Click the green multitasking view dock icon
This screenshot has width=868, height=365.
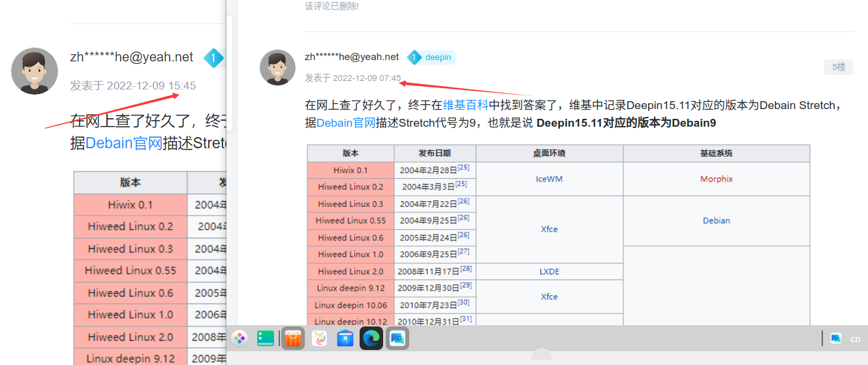266,338
